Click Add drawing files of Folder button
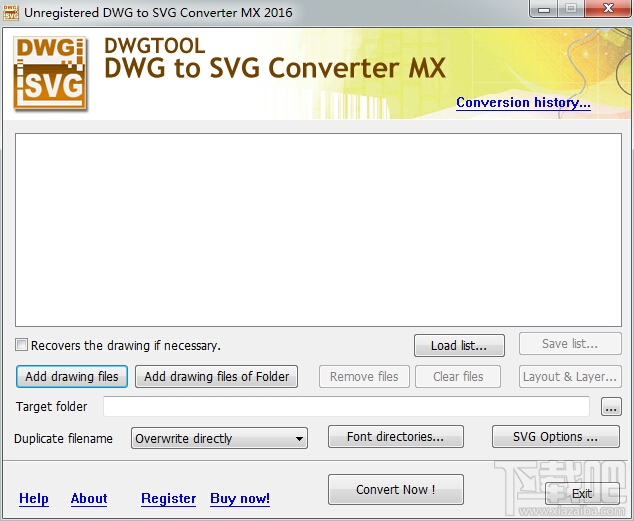The image size is (634, 521). point(216,377)
